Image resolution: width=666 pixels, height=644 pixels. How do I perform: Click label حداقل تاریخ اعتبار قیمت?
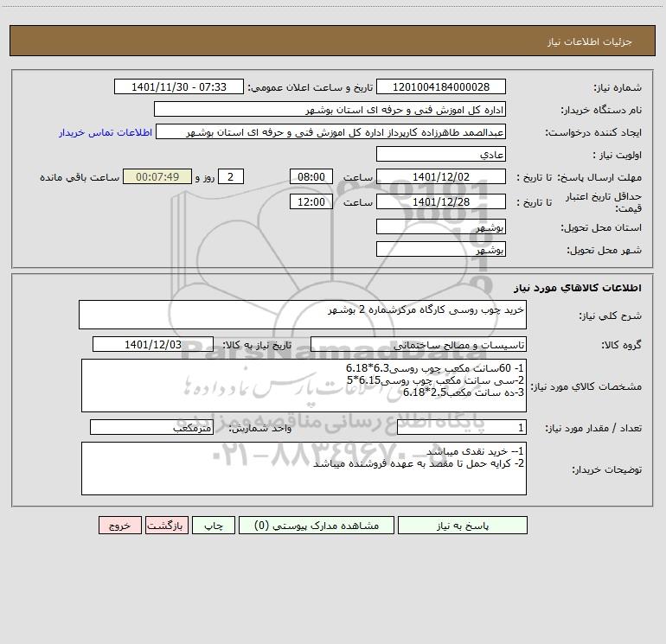[x=604, y=202]
